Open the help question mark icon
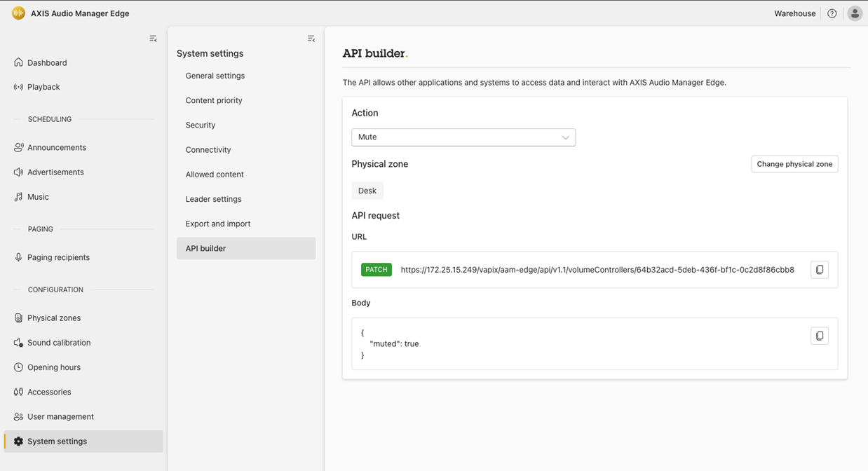Image resolution: width=868 pixels, height=471 pixels. 832,13
